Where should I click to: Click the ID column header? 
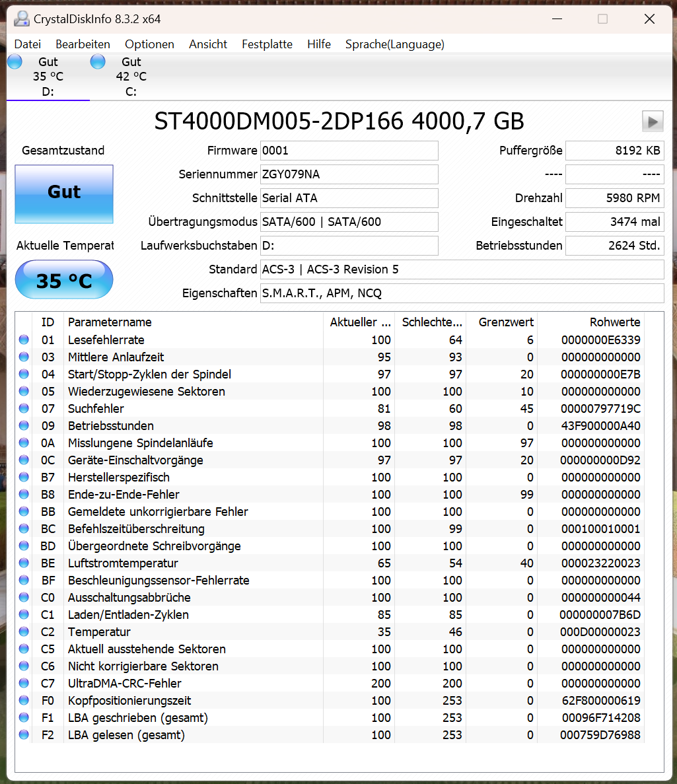(48, 322)
